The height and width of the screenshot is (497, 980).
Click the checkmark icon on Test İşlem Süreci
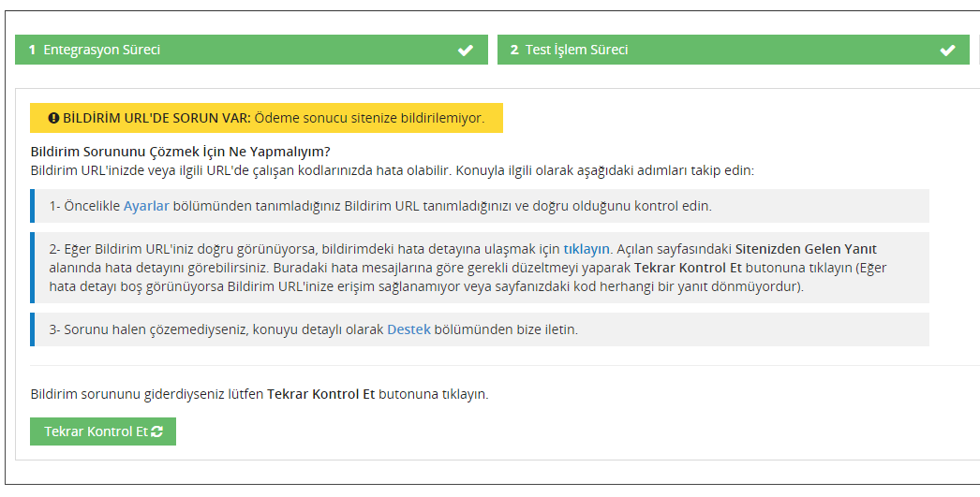click(947, 51)
